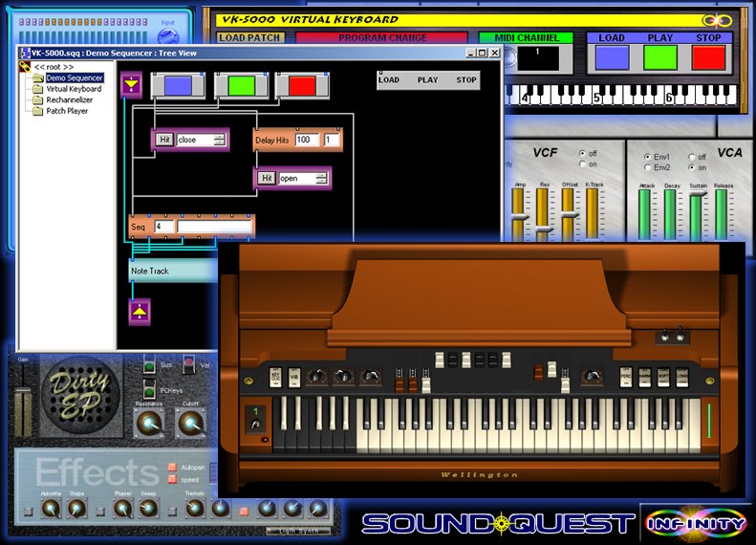
Task: Toggle the KEY CLIC rocker on Wellington organ
Action: coord(275,378)
